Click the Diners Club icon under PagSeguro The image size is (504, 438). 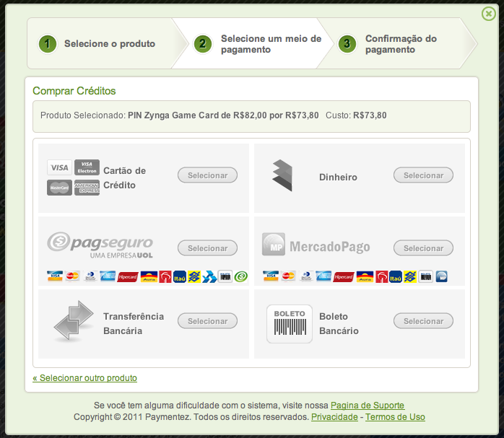coord(90,276)
